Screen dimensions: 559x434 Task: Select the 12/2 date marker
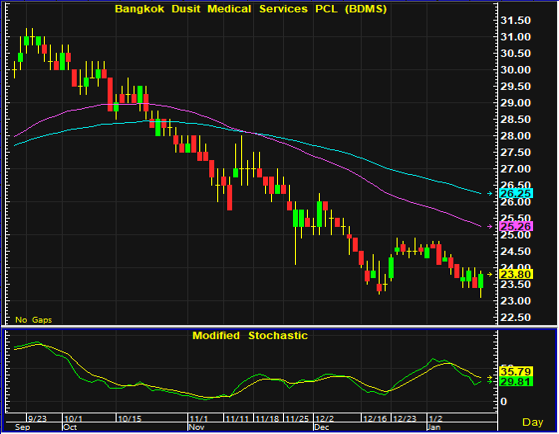tap(325, 418)
